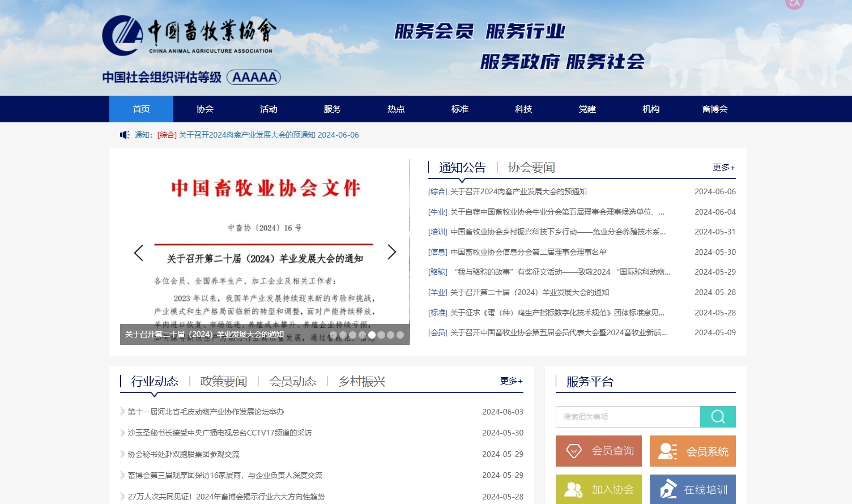Image resolution: width=852 pixels, height=504 pixels.
Task: Open 在线培训 online training tile
Action: tap(693, 489)
